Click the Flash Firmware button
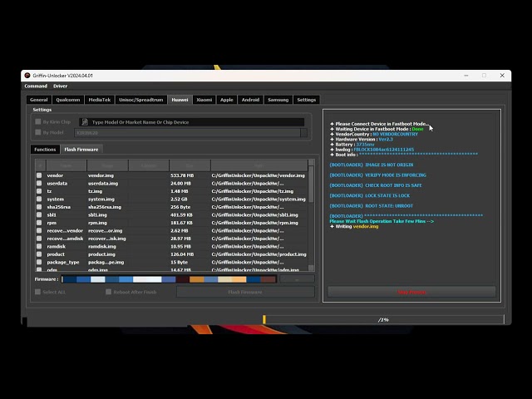This screenshot has height=399, width=532. 245,292
